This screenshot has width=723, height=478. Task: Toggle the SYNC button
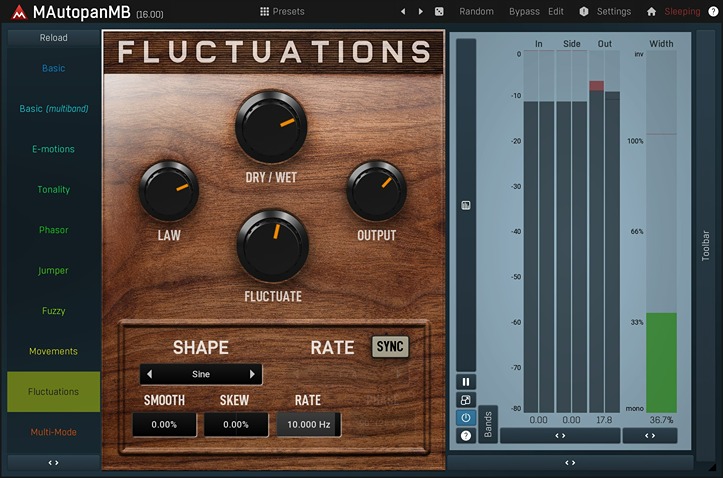pyautogui.click(x=390, y=347)
